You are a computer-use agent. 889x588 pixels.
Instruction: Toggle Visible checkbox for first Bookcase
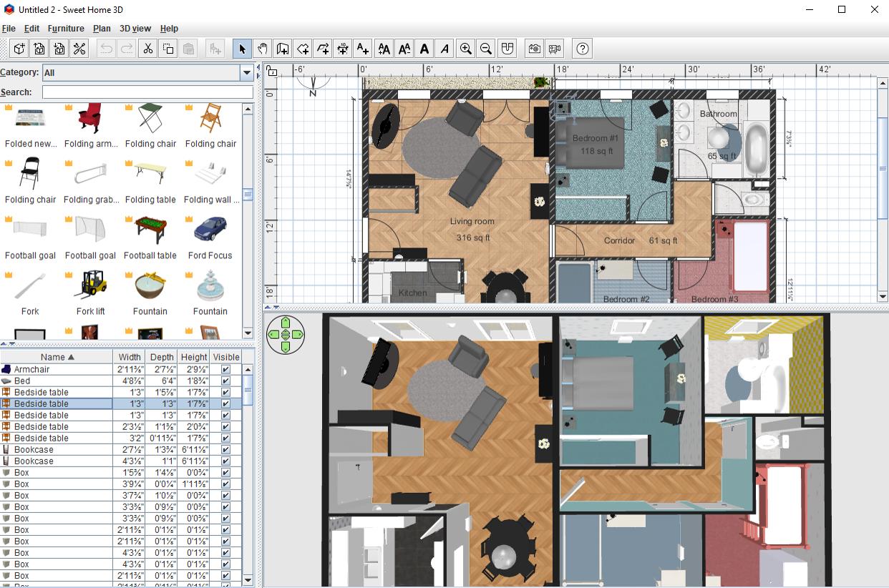click(225, 450)
